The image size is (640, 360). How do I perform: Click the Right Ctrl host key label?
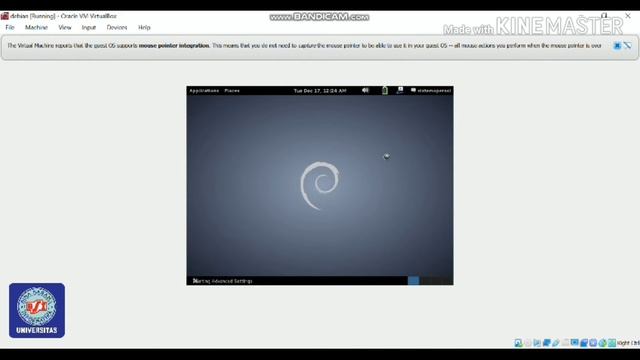pyautogui.click(x=628, y=343)
